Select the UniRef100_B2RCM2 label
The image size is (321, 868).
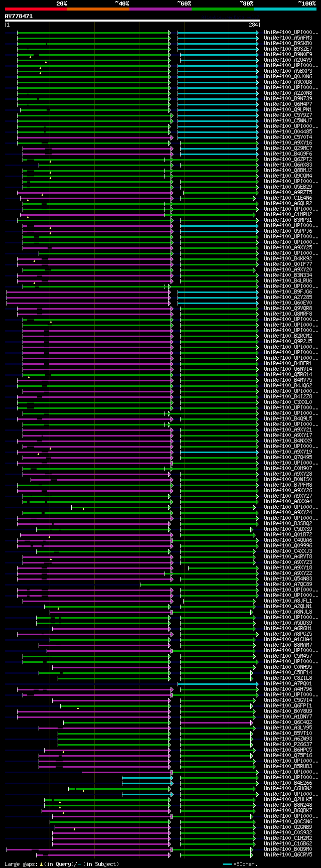pos(288,336)
